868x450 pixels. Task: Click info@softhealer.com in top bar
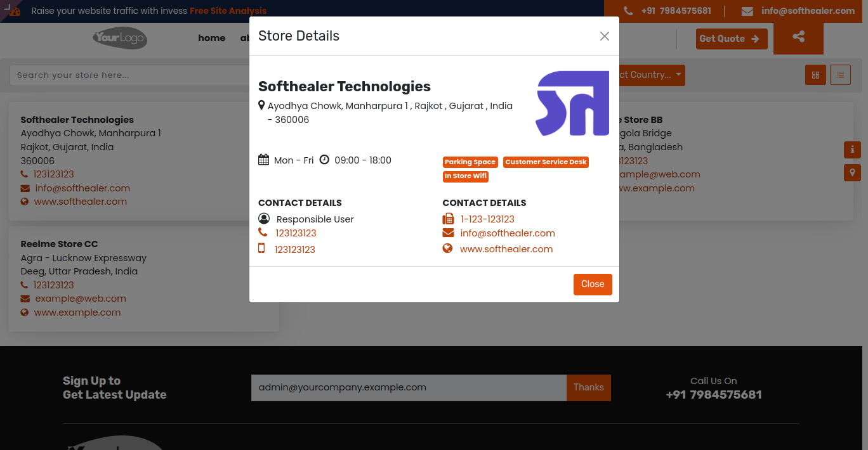point(808,11)
